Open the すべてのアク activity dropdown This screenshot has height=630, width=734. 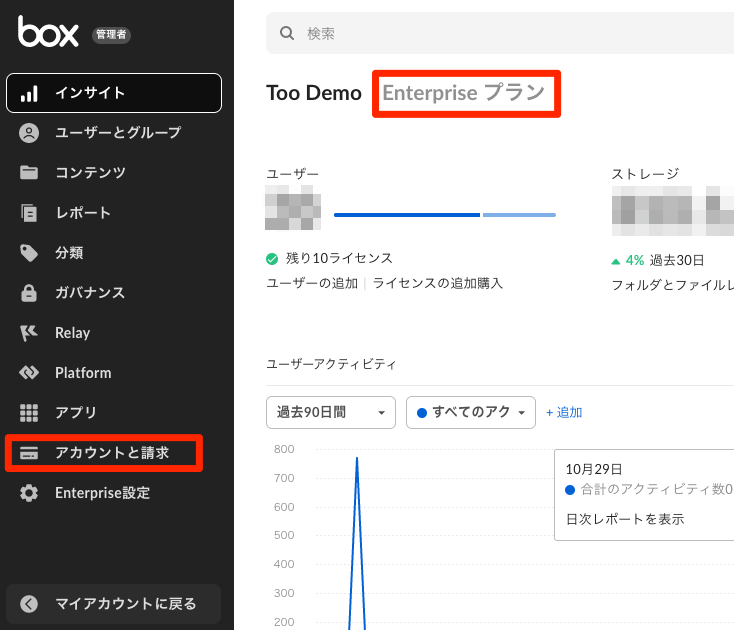point(471,412)
